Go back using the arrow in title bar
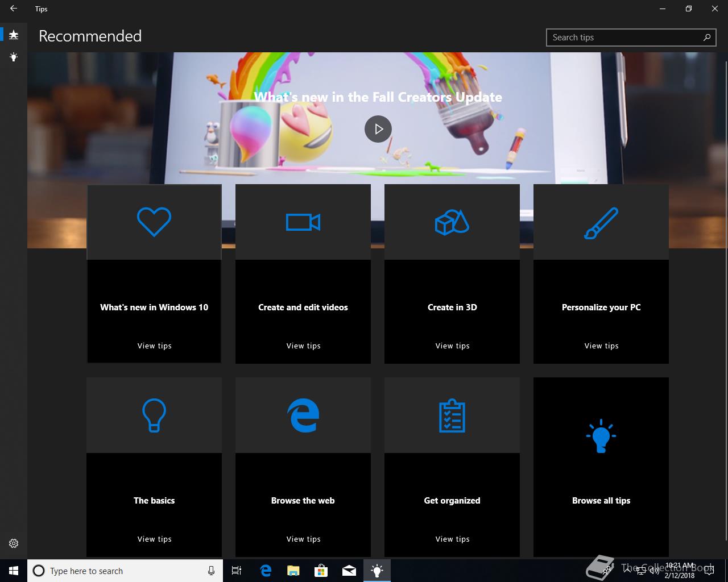The height and width of the screenshot is (582, 728). point(14,9)
